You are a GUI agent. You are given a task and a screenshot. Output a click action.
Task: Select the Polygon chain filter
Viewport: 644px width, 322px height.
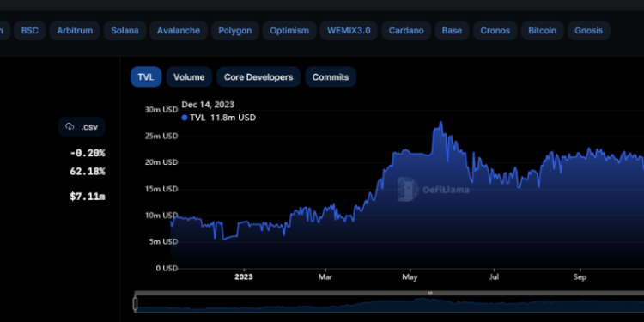(x=235, y=30)
